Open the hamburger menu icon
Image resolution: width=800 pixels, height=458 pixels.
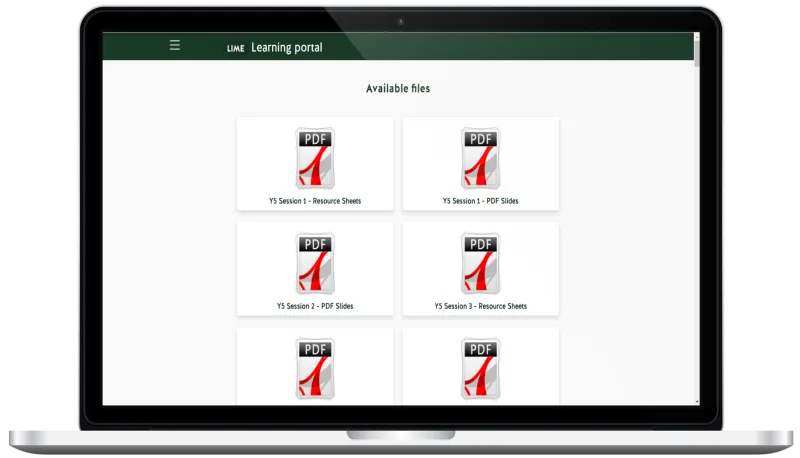[x=174, y=45]
